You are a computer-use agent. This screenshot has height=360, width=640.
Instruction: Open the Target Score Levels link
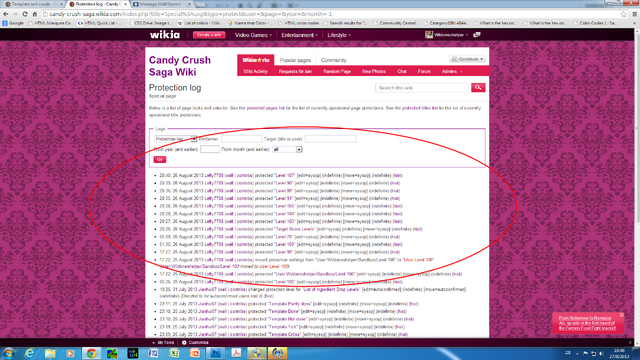click(x=294, y=229)
